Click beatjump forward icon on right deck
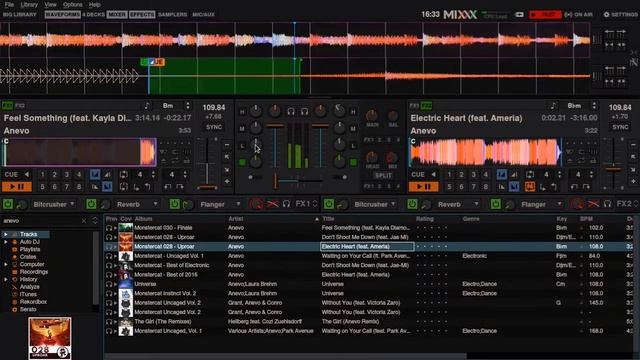This screenshot has height=360, width=640. click(587, 187)
